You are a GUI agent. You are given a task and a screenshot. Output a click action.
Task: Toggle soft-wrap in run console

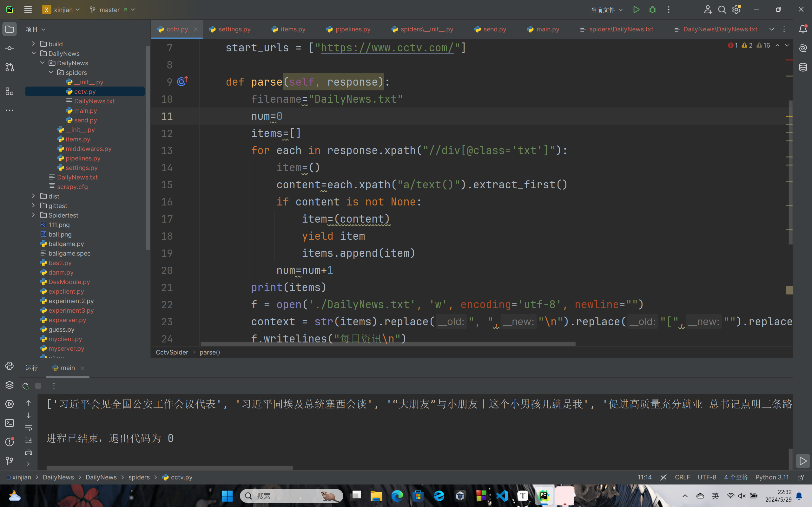(x=29, y=428)
